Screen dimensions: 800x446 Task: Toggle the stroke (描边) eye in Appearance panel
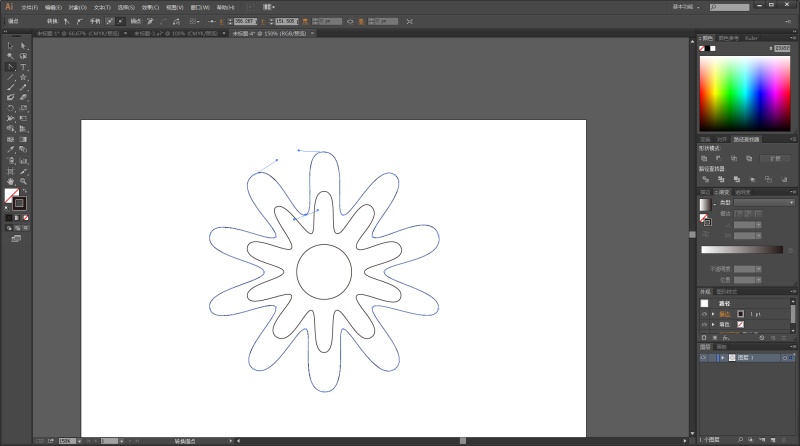(x=703, y=314)
